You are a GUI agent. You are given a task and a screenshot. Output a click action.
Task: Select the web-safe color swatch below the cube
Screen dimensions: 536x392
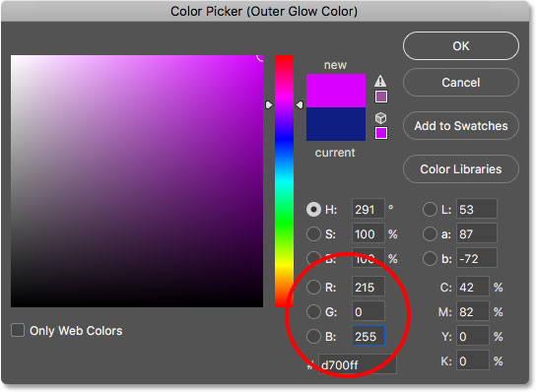(x=381, y=133)
